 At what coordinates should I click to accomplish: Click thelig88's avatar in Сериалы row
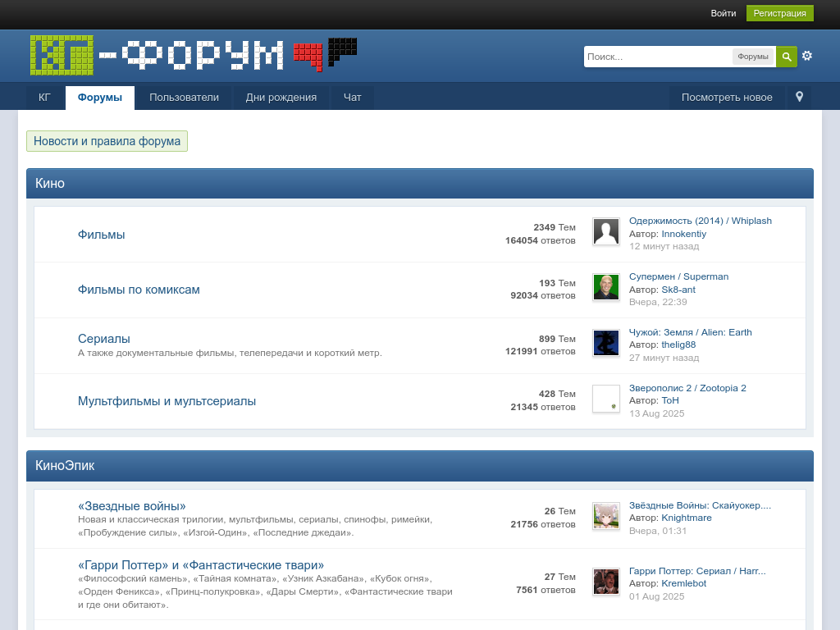click(606, 343)
